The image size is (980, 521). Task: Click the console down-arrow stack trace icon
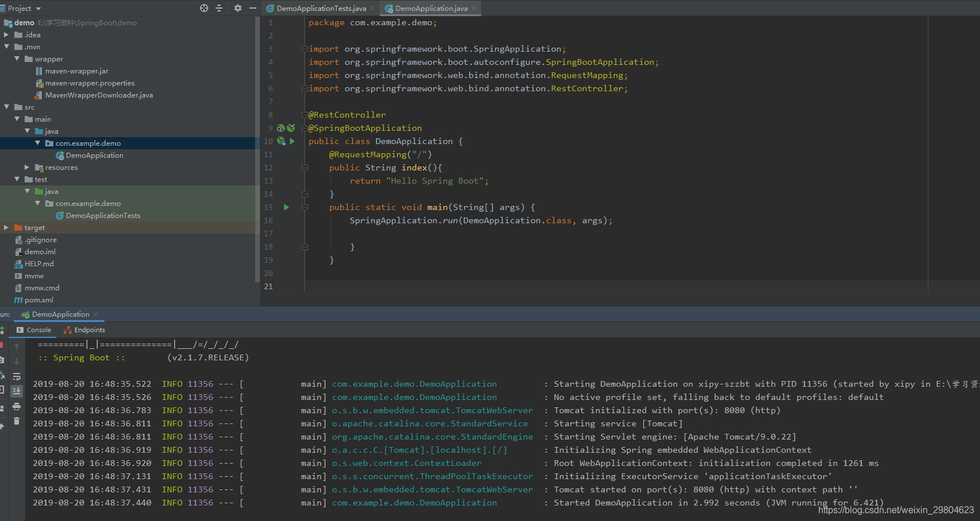point(17,361)
